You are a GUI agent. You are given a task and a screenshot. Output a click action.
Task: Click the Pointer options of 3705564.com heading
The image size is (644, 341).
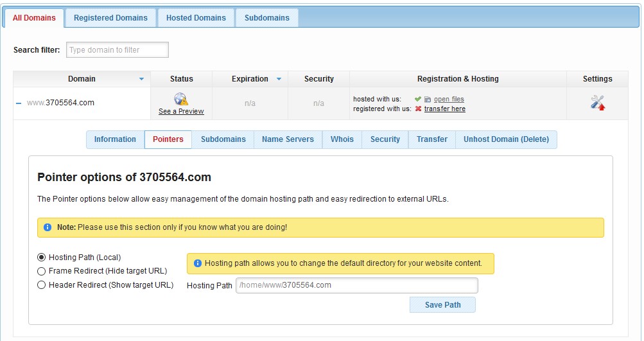(124, 177)
